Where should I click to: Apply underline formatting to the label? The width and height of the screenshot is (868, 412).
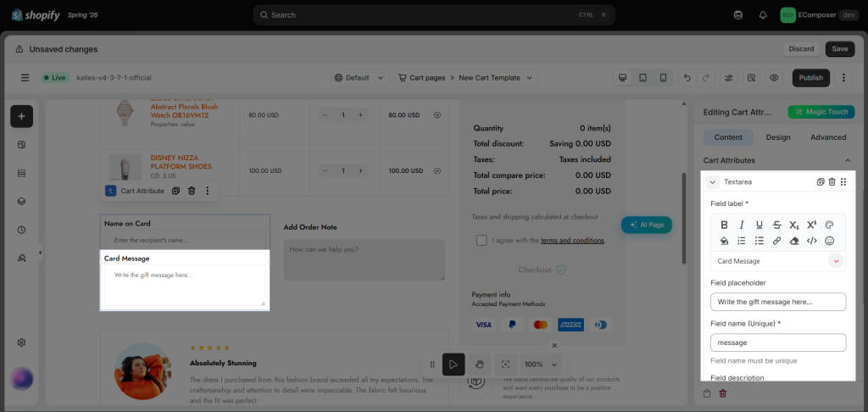point(759,225)
